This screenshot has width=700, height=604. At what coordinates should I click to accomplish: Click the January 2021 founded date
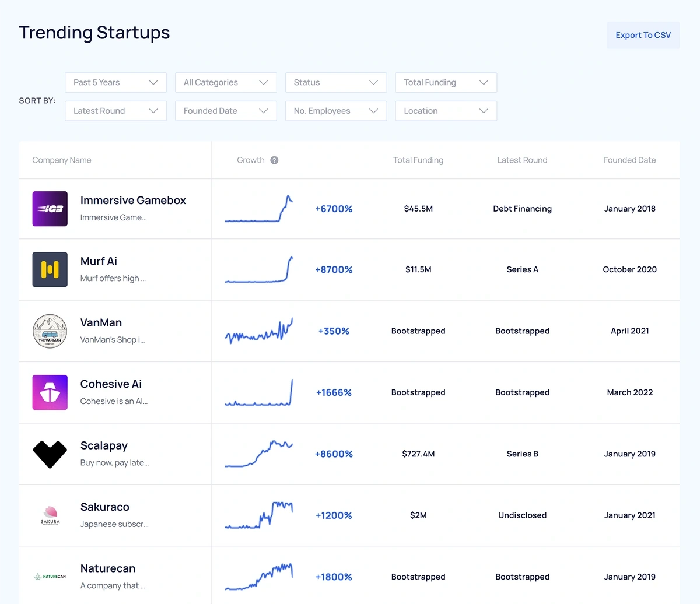630,515
